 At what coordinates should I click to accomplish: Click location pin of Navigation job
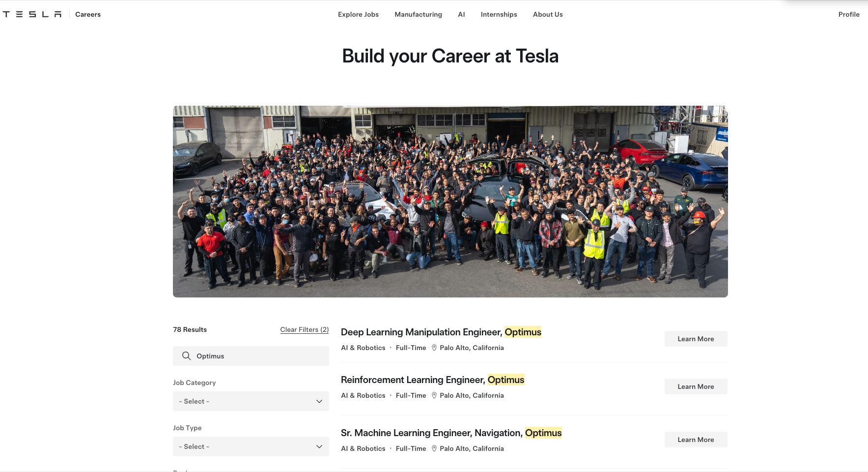(x=434, y=448)
